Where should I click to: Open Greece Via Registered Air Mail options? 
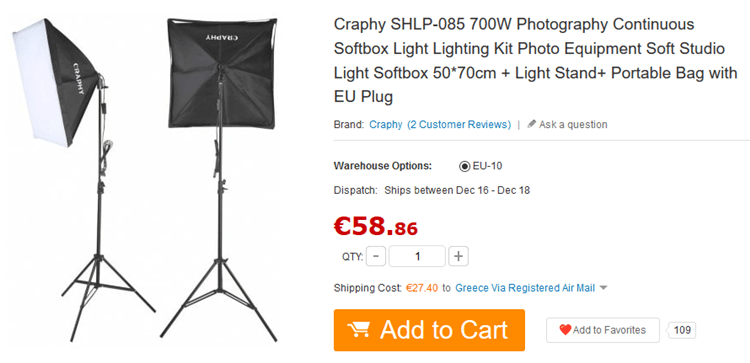pyautogui.click(x=525, y=288)
